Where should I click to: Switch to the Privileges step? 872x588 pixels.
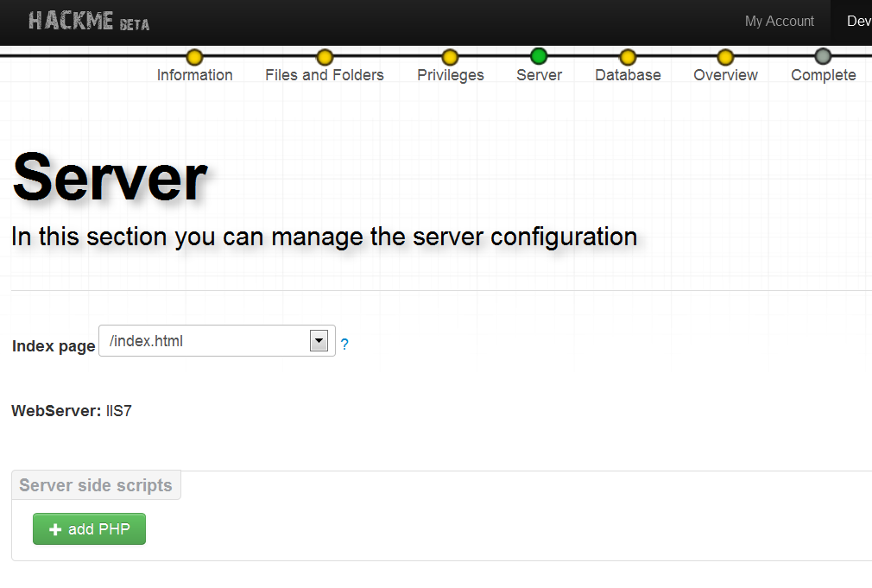tap(451, 75)
